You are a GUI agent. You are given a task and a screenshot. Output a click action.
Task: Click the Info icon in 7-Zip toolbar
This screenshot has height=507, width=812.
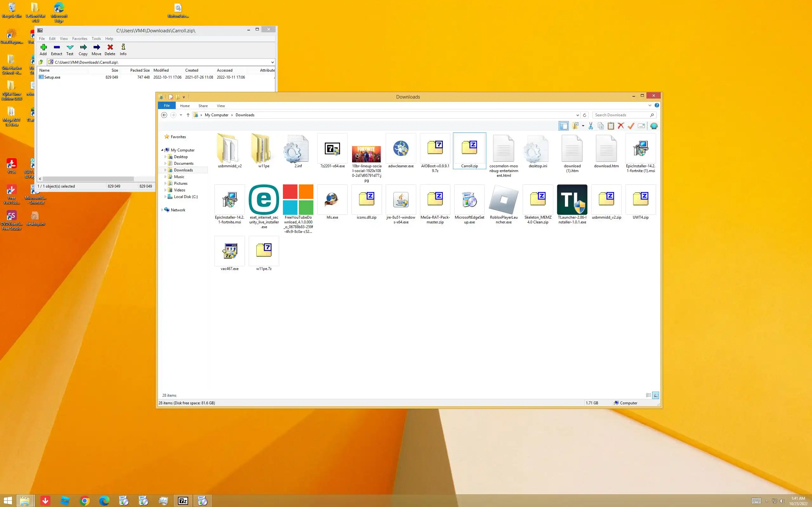[123, 49]
